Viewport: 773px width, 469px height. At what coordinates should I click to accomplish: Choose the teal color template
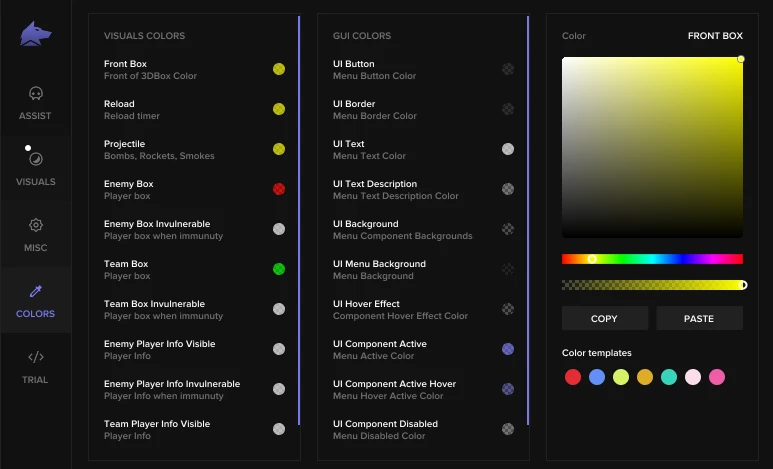pyautogui.click(x=669, y=377)
